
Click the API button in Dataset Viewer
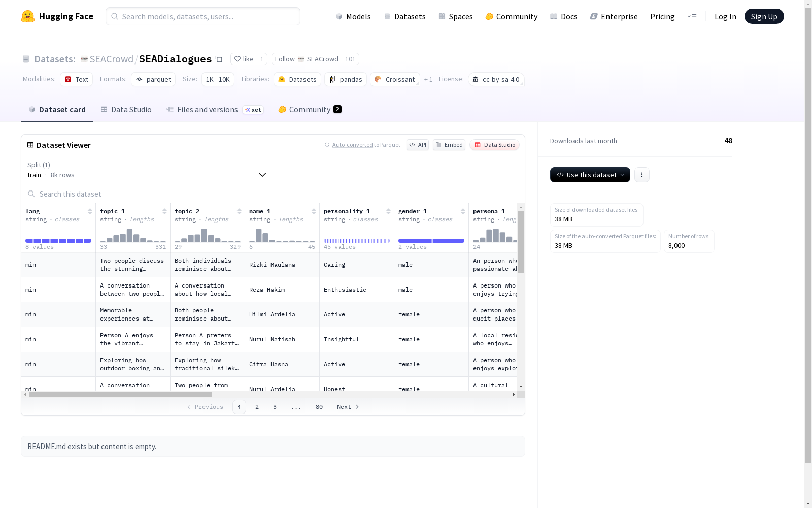click(418, 145)
